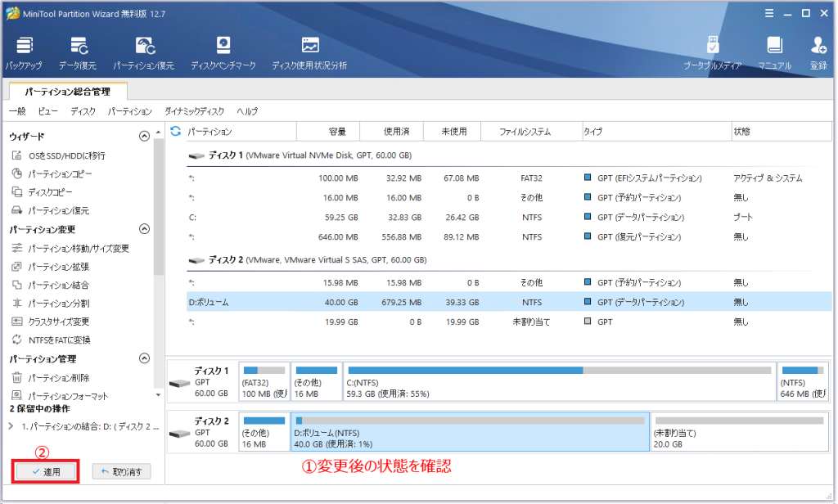Select the 100.00 MB FAT32 EFI partition row
Image resolution: width=838 pixels, height=504 pixels.
(x=509, y=178)
